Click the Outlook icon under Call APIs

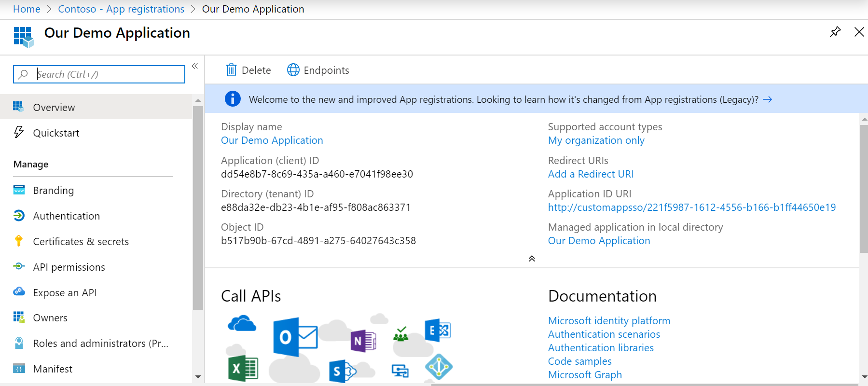295,337
